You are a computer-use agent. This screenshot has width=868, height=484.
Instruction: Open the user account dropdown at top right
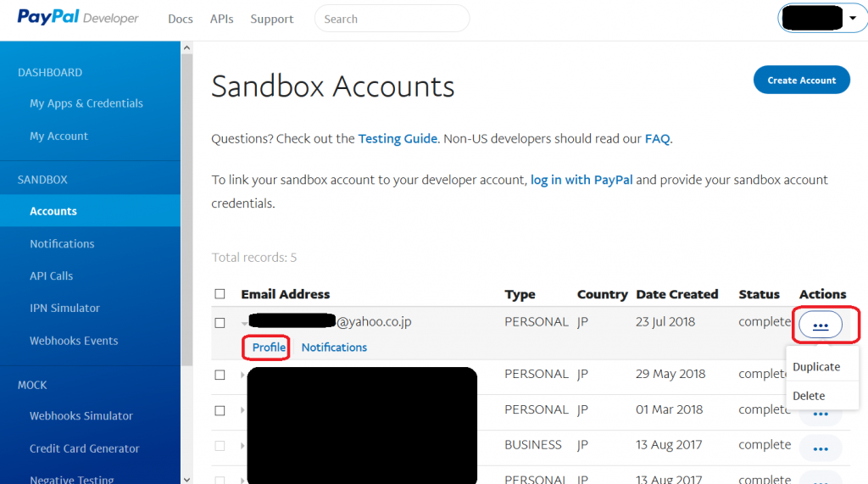pos(852,18)
